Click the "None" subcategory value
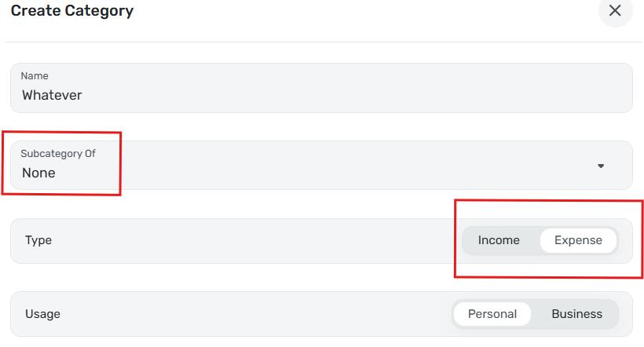This screenshot has height=347, width=644. click(38, 173)
